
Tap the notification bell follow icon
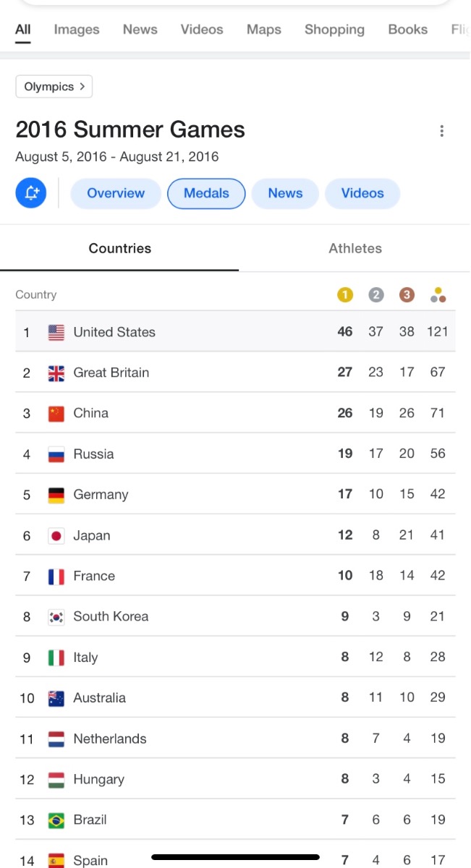tap(31, 193)
